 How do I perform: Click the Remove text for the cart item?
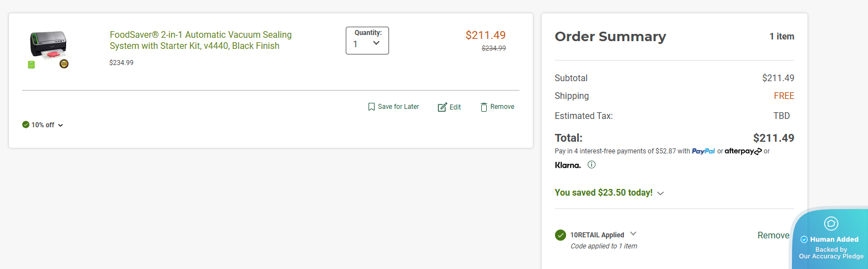tap(502, 107)
